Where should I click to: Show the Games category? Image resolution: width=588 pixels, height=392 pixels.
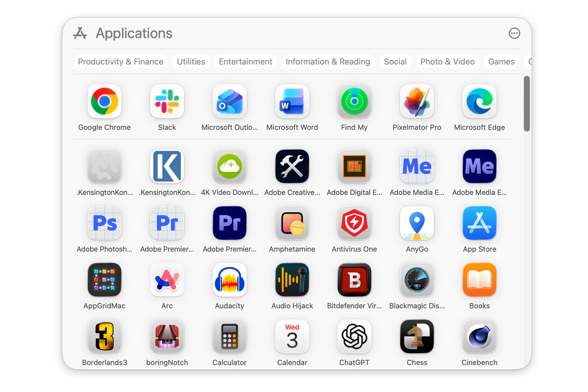tap(501, 61)
